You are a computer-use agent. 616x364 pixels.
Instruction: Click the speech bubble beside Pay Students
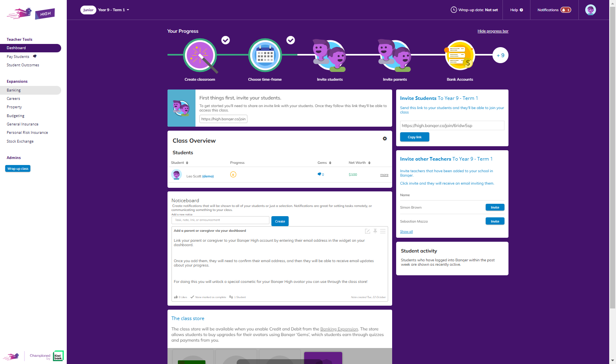pyautogui.click(x=35, y=56)
